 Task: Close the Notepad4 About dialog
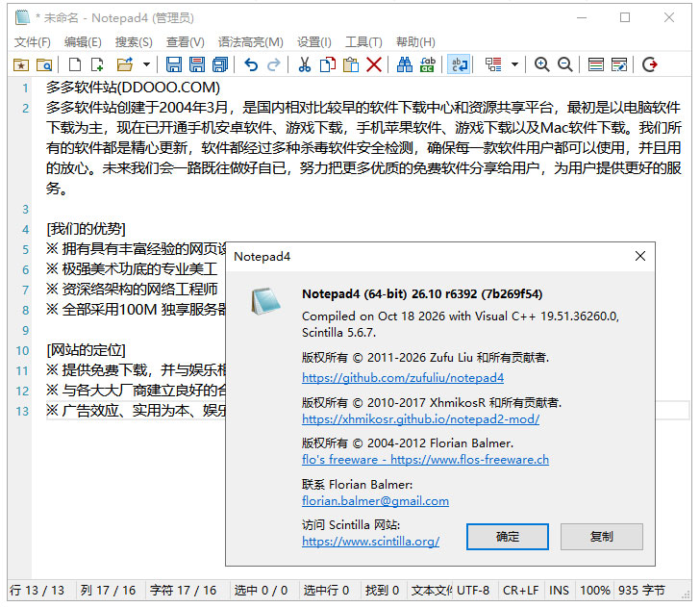click(x=640, y=256)
